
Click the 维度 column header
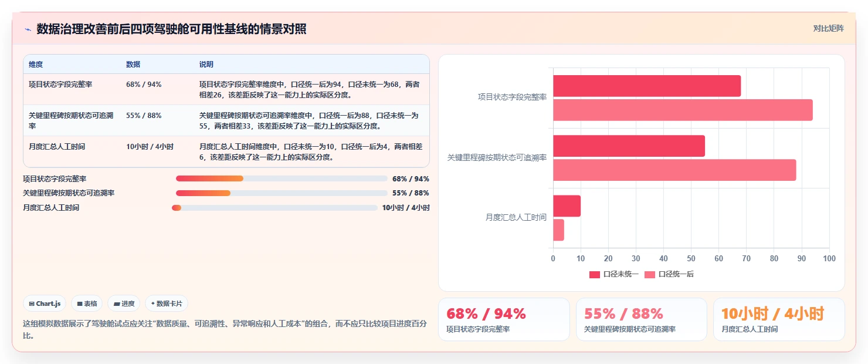click(x=36, y=65)
